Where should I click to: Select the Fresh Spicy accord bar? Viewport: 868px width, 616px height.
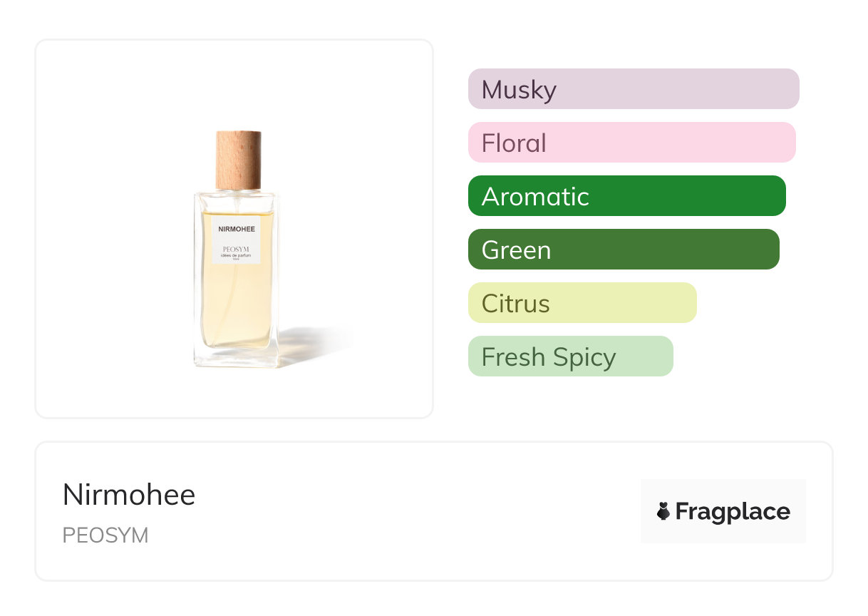click(x=570, y=356)
